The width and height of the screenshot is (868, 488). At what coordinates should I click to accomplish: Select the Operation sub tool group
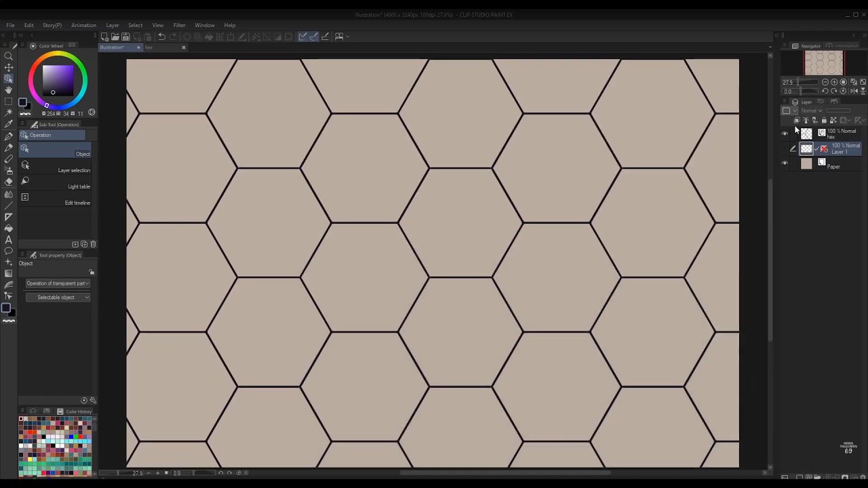[x=52, y=135]
